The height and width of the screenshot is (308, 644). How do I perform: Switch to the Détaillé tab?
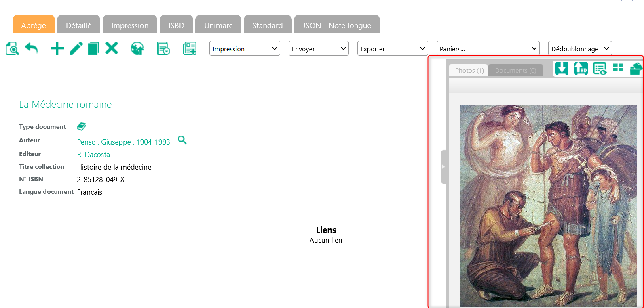(78, 24)
